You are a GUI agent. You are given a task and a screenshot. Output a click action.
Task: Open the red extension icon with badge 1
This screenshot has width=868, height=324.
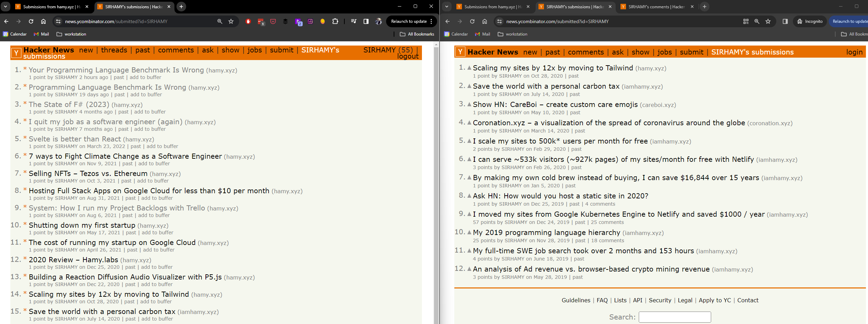tap(261, 22)
